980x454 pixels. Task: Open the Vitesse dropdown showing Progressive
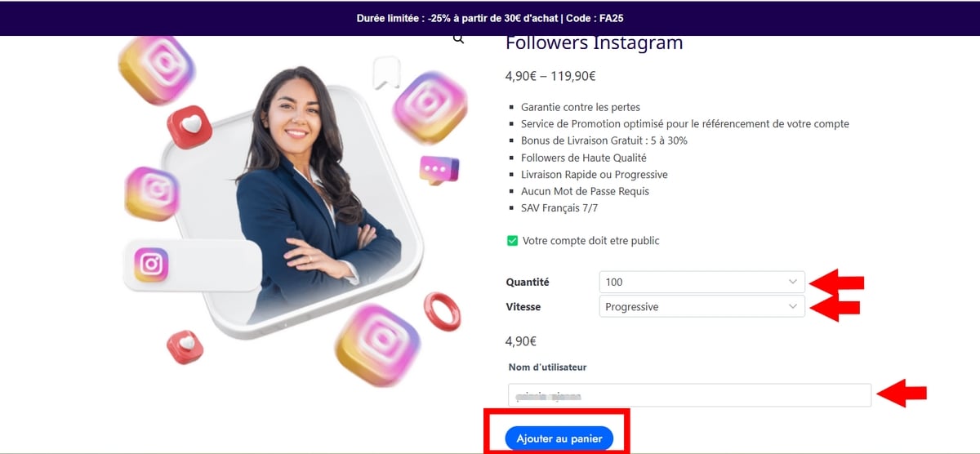(x=702, y=307)
